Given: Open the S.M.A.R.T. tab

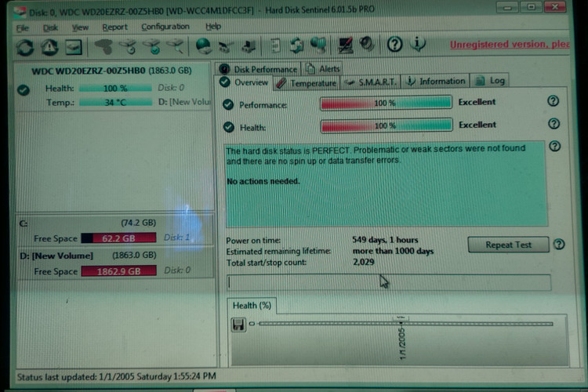Looking at the screenshot, I should click(x=370, y=82).
